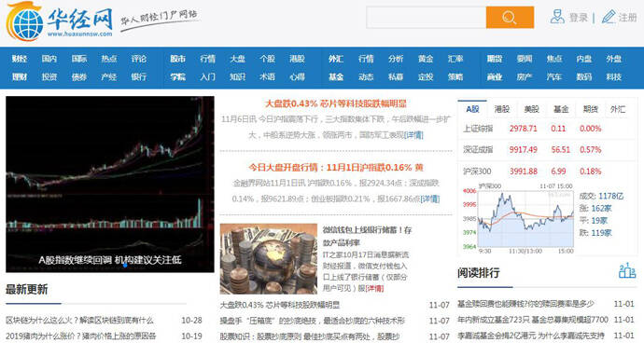The image size is (644, 343).
Task: Open the 私募 navigation item
Action: point(396,76)
